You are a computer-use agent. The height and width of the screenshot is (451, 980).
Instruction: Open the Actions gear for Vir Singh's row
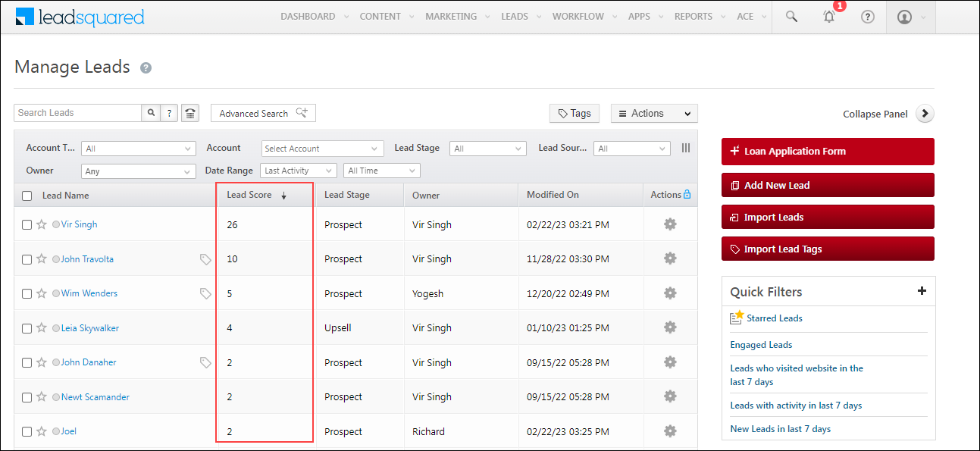click(669, 224)
